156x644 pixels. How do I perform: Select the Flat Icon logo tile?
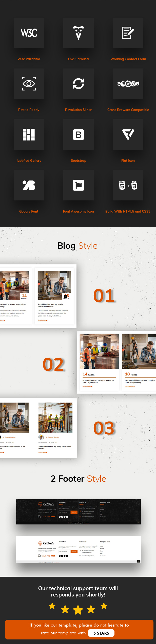point(128,134)
